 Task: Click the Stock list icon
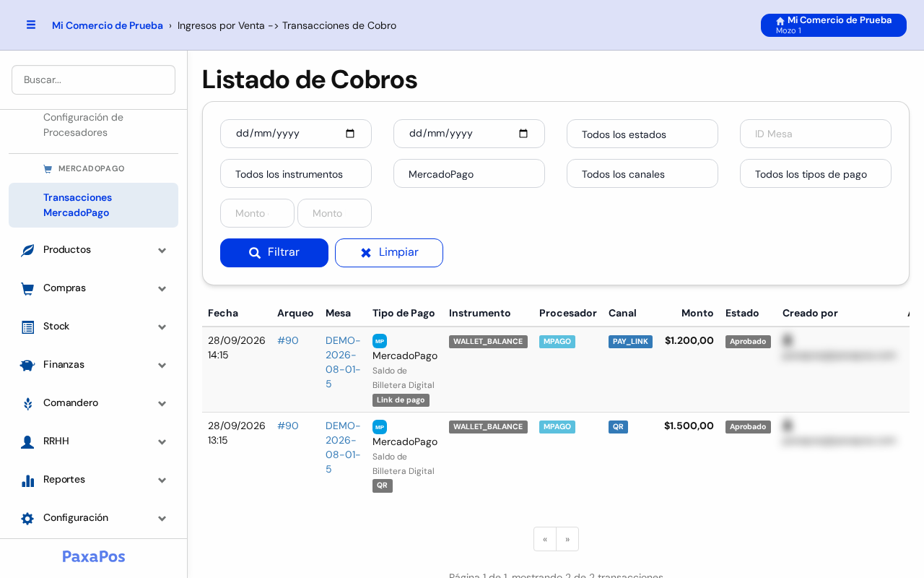click(27, 327)
